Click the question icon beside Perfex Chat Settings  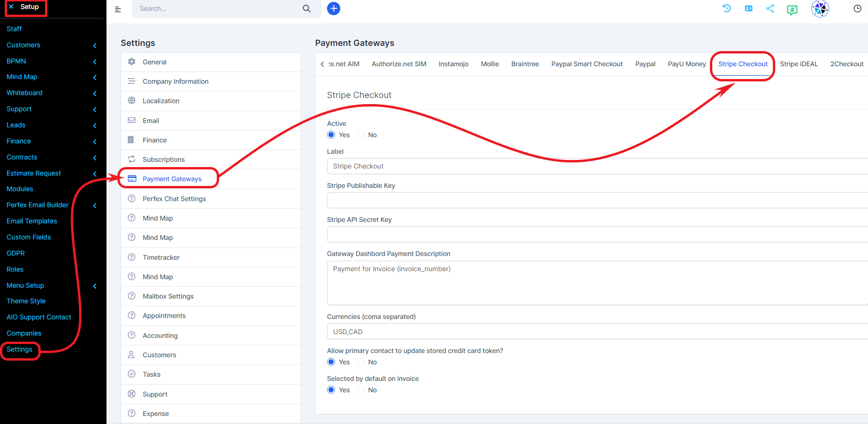[132, 198]
